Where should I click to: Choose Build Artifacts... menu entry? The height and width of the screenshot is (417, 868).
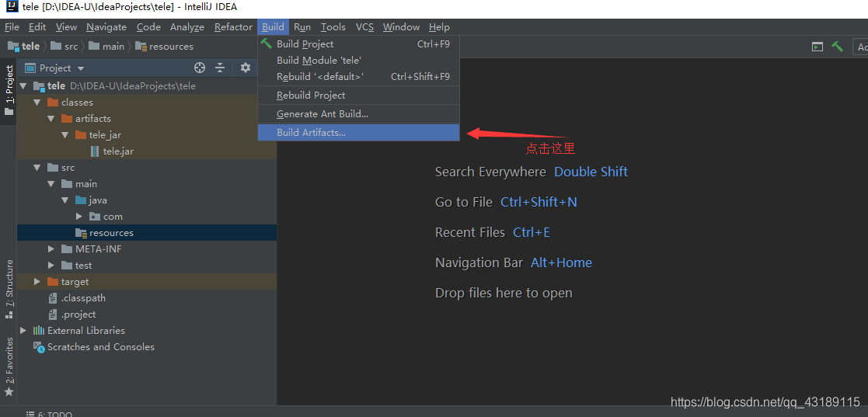359,133
